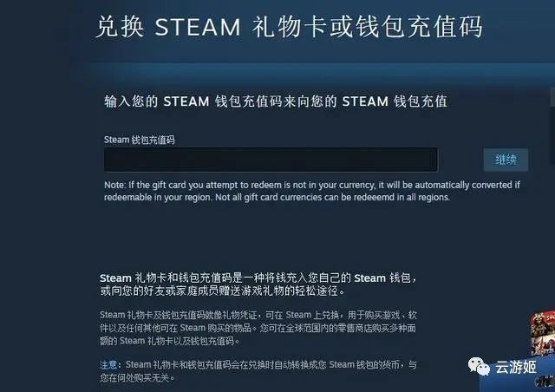The width and height of the screenshot is (555, 392).
Task: Click the heading 输入您的 STEAM 钱包充值码来向您的 STEAM 钱包充值
Action: tap(276, 101)
